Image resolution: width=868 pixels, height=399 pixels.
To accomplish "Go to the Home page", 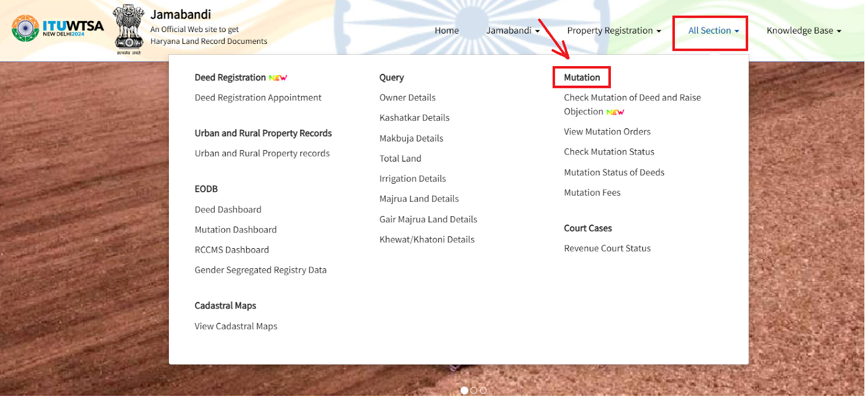I will coord(446,31).
